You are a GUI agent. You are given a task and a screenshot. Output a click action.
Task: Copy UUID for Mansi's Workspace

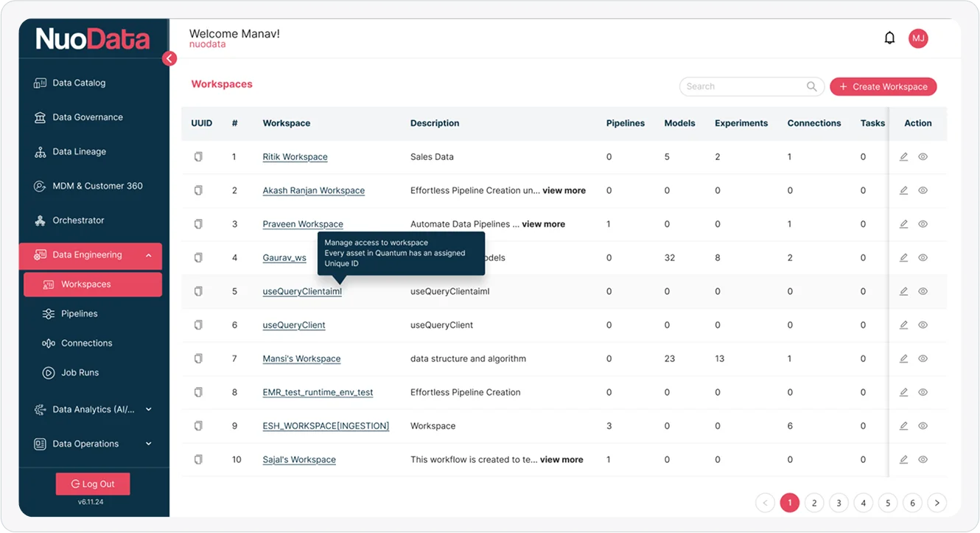click(197, 359)
